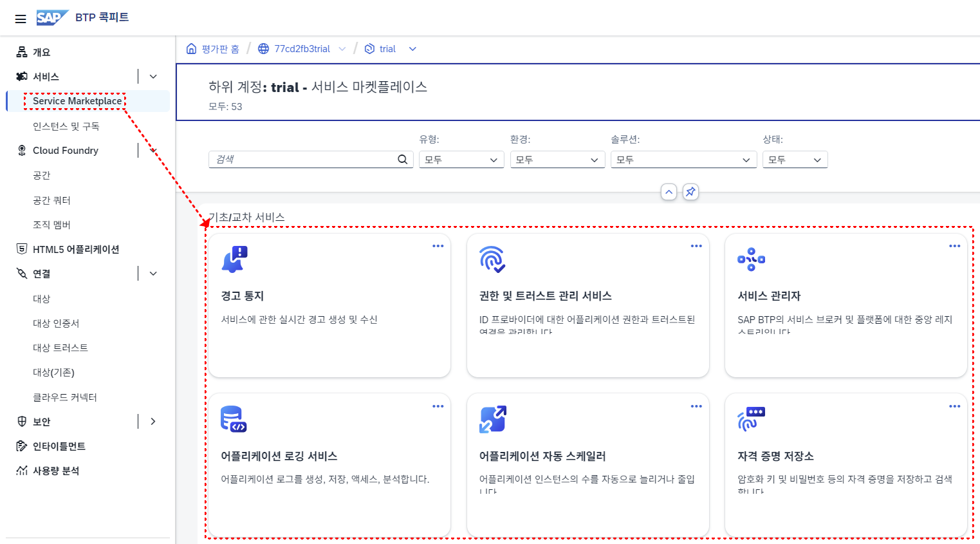This screenshot has width=980, height=544.
Task: Open 인스턴스 및 구독 in the sidebar
Action: click(66, 126)
